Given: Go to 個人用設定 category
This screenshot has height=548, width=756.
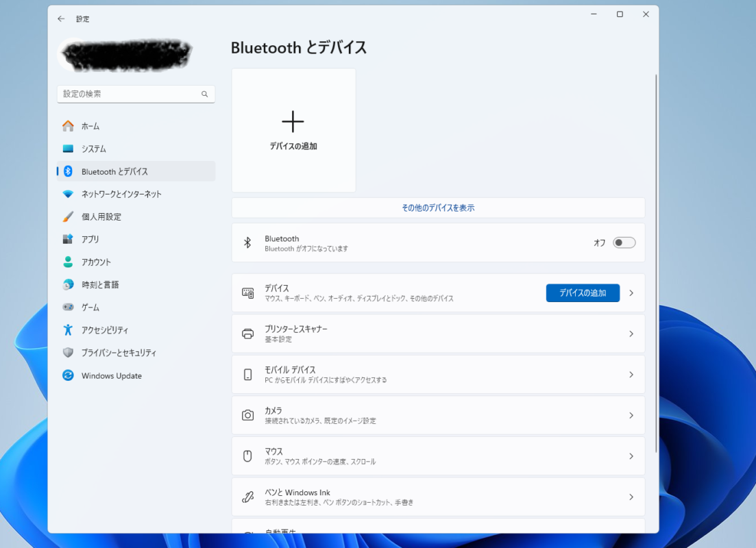Looking at the screenshot, I should [136, 216].
